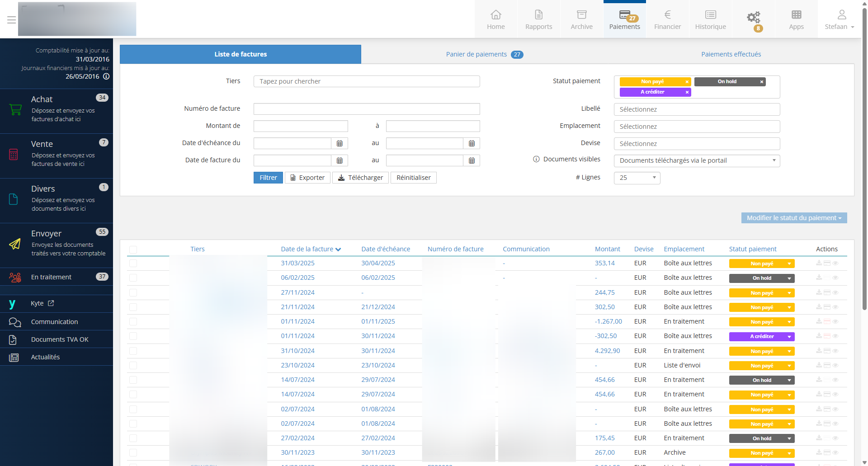Image resolution: width=868 pixels, height=466 pixels.
Task: Open the Archive section in the top navigation
Action: coord(581,19)
